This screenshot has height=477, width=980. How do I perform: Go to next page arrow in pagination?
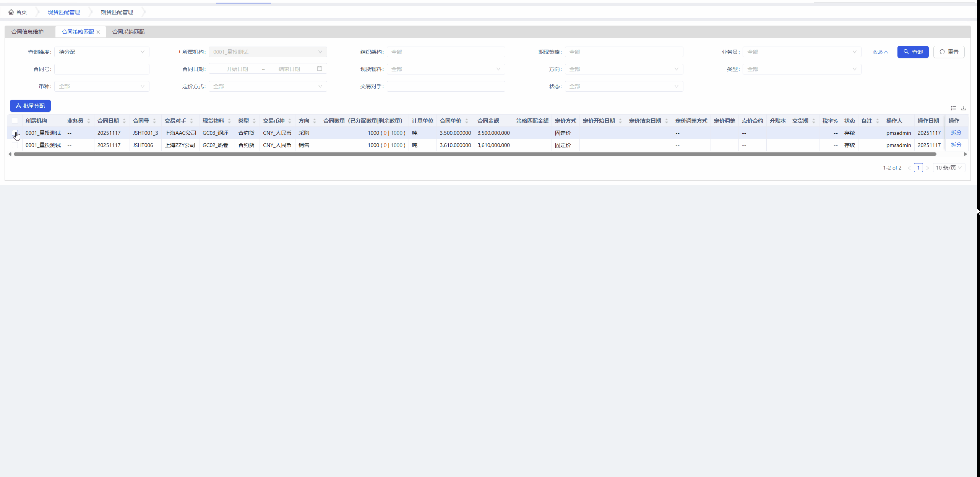(928, 168)
